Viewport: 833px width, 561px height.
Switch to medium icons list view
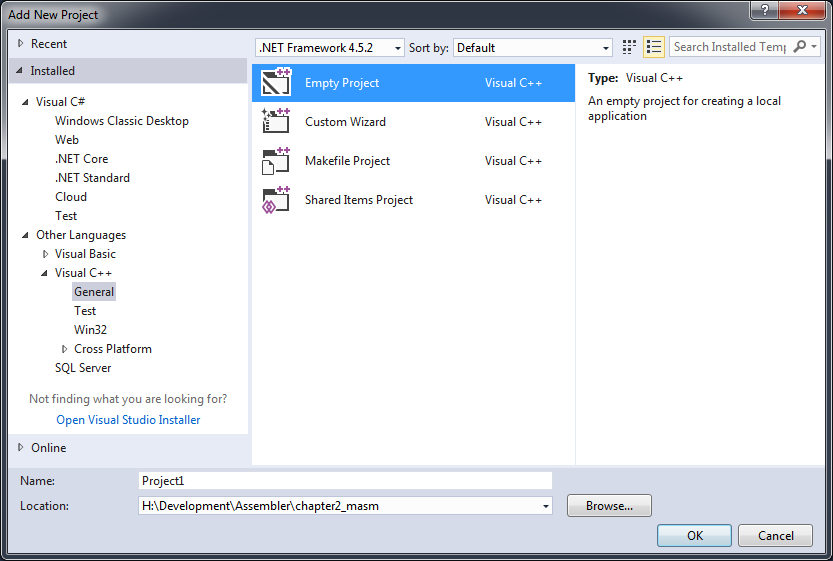click(x=653, y=47)
